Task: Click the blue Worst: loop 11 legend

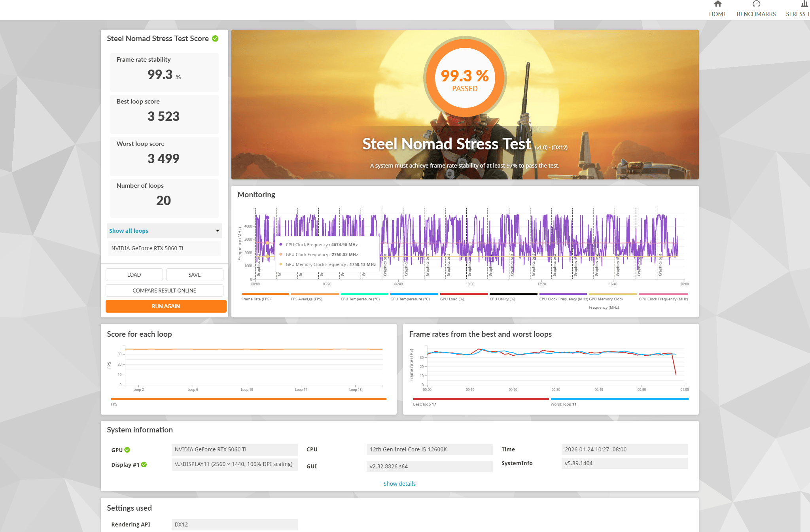Action: point(619,402)
